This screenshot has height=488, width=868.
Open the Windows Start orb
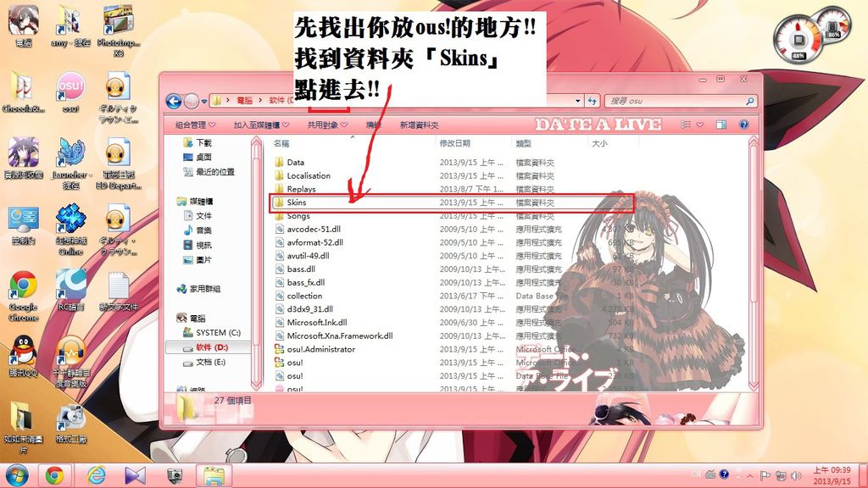[17, 474]
